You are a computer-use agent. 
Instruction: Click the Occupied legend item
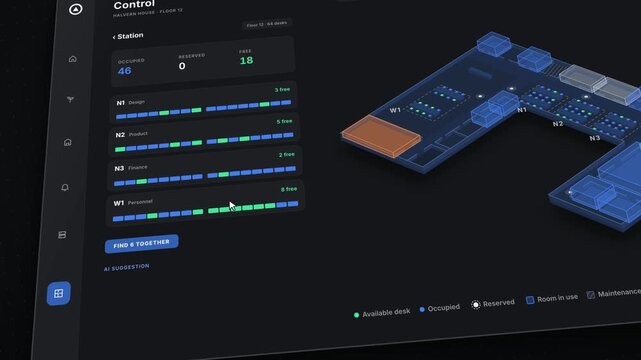[439, 309]
